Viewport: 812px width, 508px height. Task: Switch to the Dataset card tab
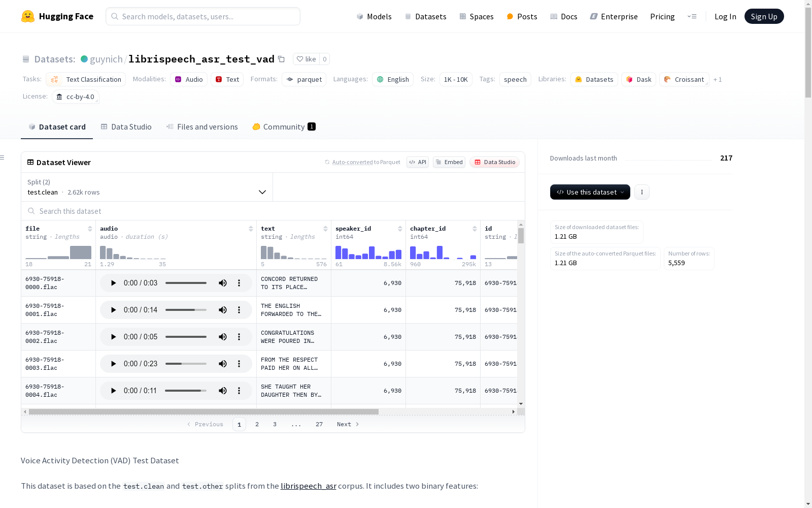[57, 126]
